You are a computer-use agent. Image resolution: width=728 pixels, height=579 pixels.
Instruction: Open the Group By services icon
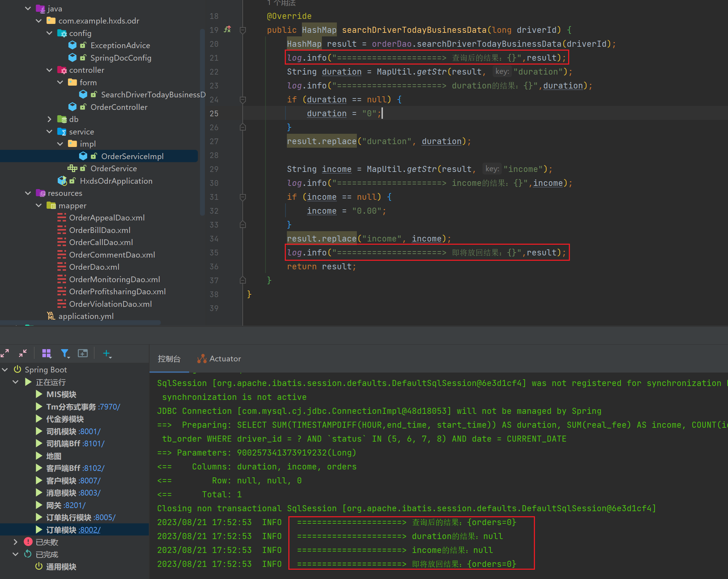pos(47,353)
